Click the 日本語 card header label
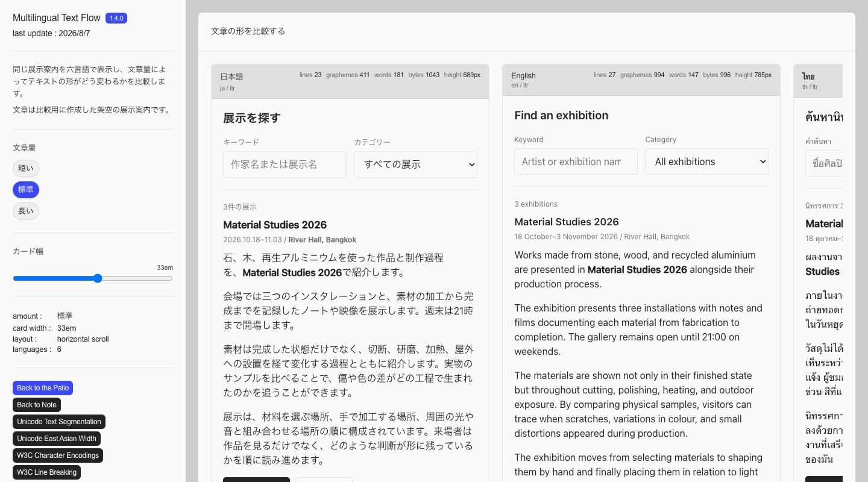This screenshot has height=482, width=868. point(231,77)
